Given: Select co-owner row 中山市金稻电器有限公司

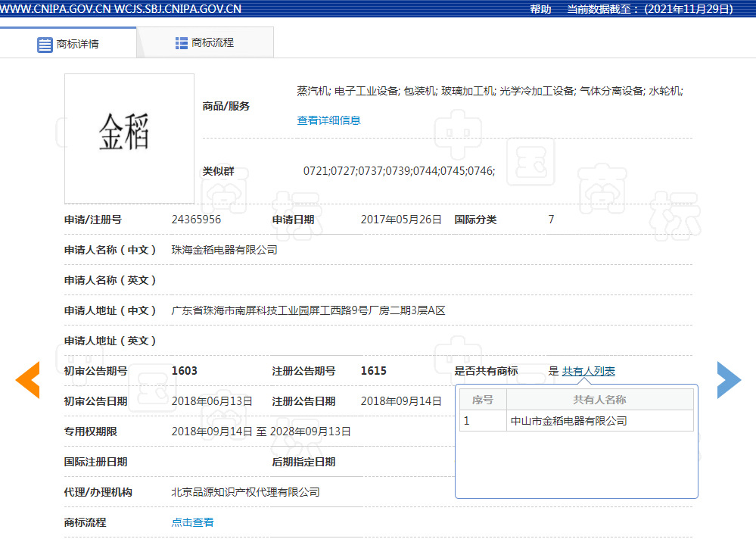Looking at the screenshot, I should [x=569, y=421].
